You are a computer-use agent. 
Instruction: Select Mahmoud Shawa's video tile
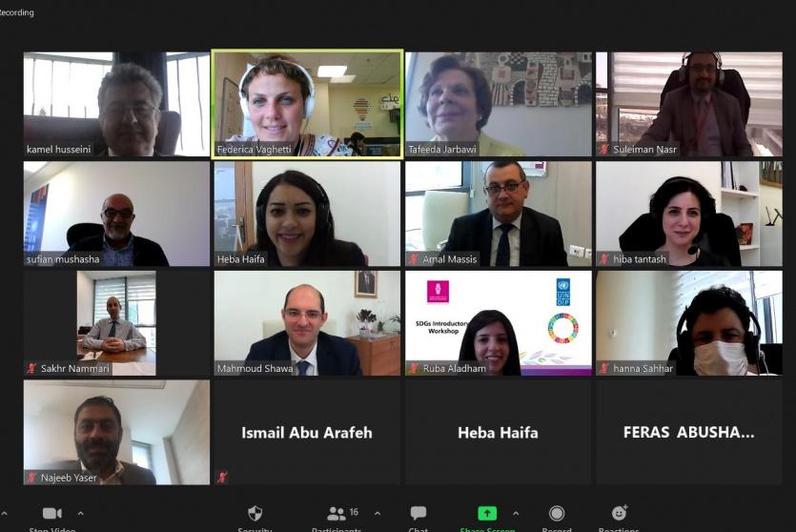click(x=307, y=323)
